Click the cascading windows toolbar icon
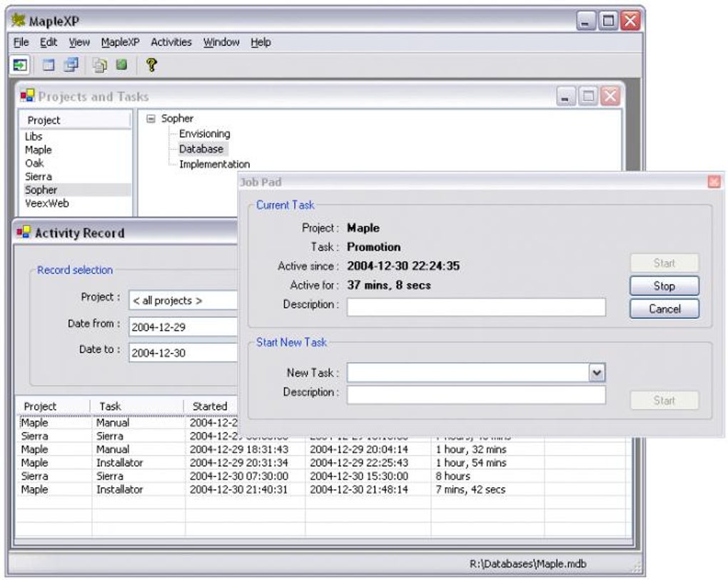Viewport: 728px width, 580px height. coord(71,65)
